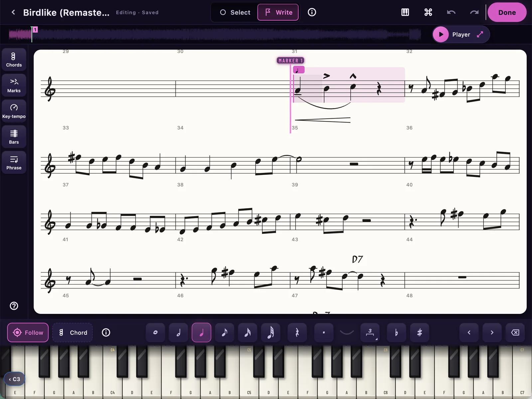
Task: Open the Phrase panel
Action: (14, 163)
